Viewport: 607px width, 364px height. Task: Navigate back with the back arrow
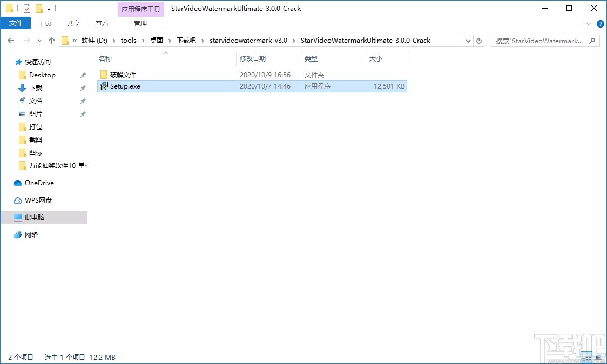click(x=11, y=40)
